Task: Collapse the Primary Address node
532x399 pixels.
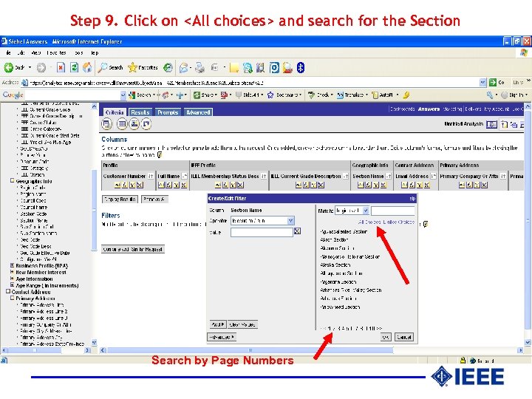Action: (13, 299)
